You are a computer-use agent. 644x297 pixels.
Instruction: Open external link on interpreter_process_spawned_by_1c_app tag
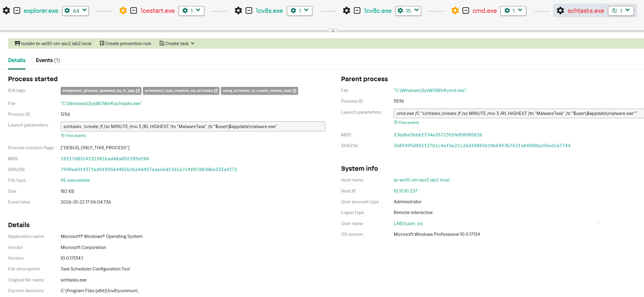(x=138, y=91)
